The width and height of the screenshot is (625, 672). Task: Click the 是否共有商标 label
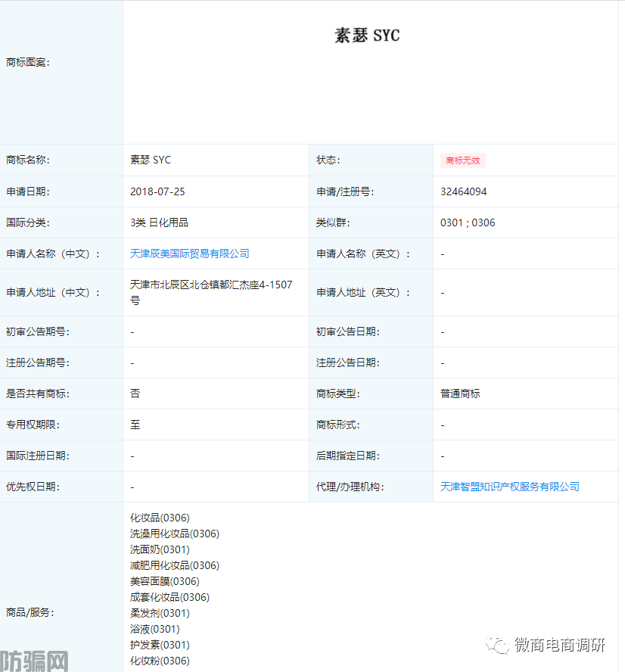pos(38,394)
